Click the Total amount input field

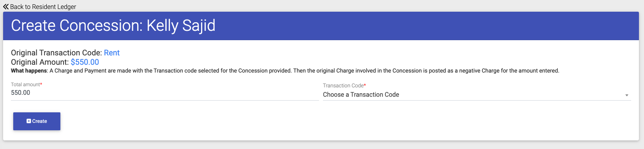coord(165,93)
